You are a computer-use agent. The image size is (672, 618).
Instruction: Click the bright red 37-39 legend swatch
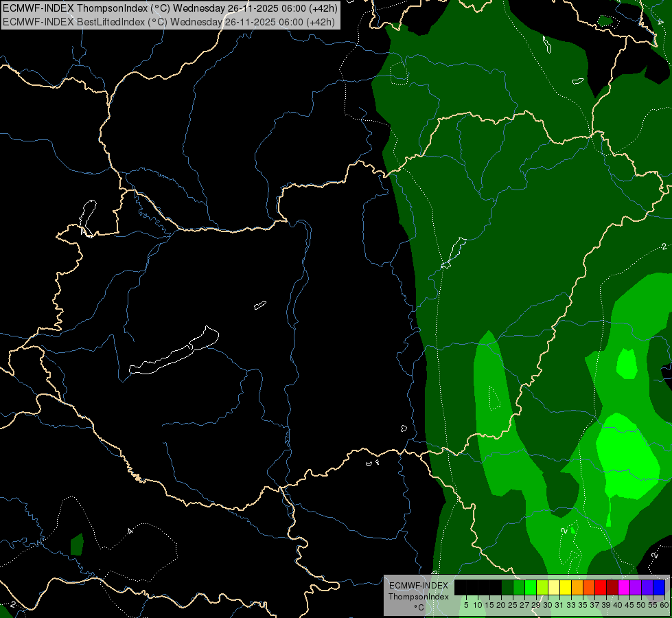click(x=601, y=587)
